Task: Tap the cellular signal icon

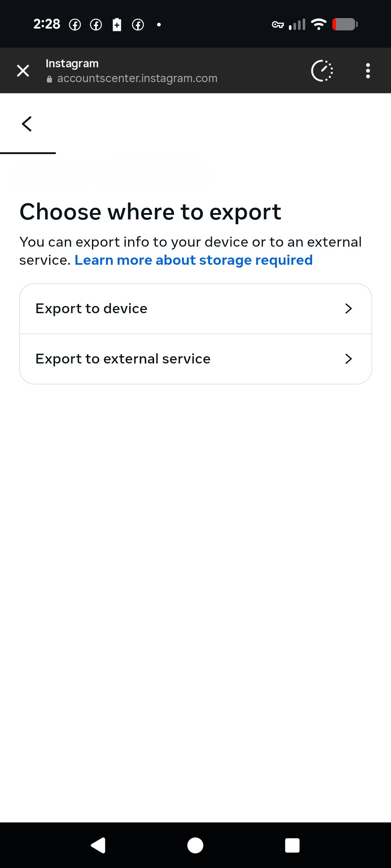Action: tap(296, 24)
